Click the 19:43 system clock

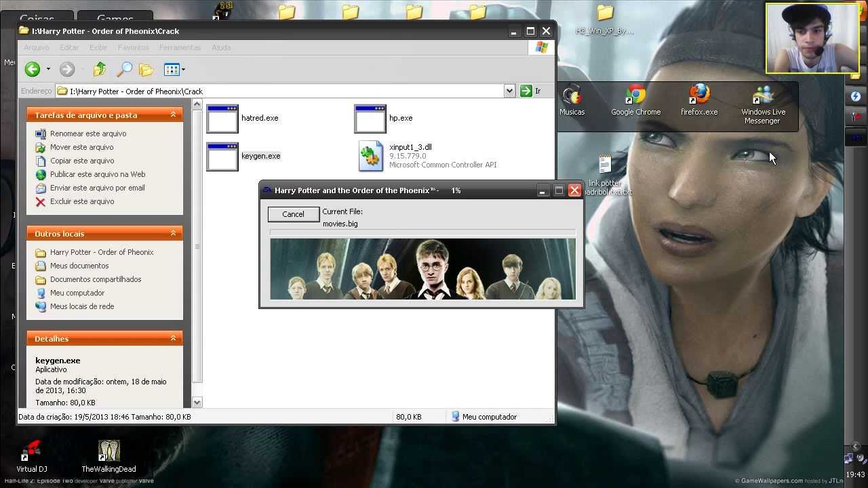[856, 474]
